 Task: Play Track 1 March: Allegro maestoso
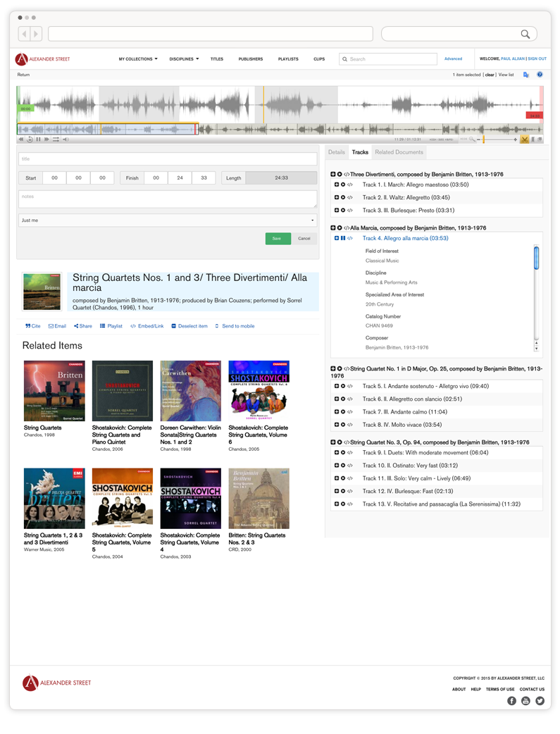pos(343,185)
